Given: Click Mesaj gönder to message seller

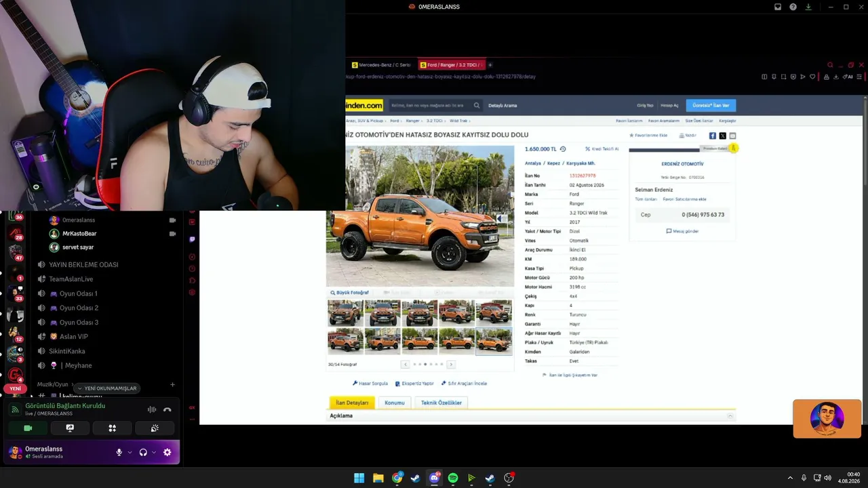Looking at the screenshot, I should (x=682, y=231).
